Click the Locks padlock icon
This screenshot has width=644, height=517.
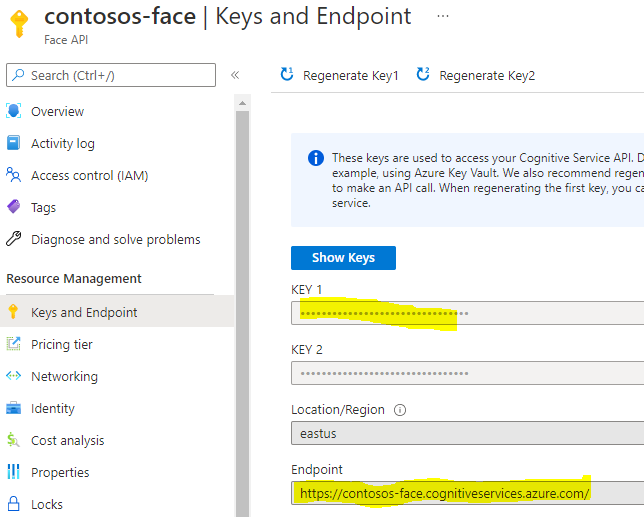[14, 503]
